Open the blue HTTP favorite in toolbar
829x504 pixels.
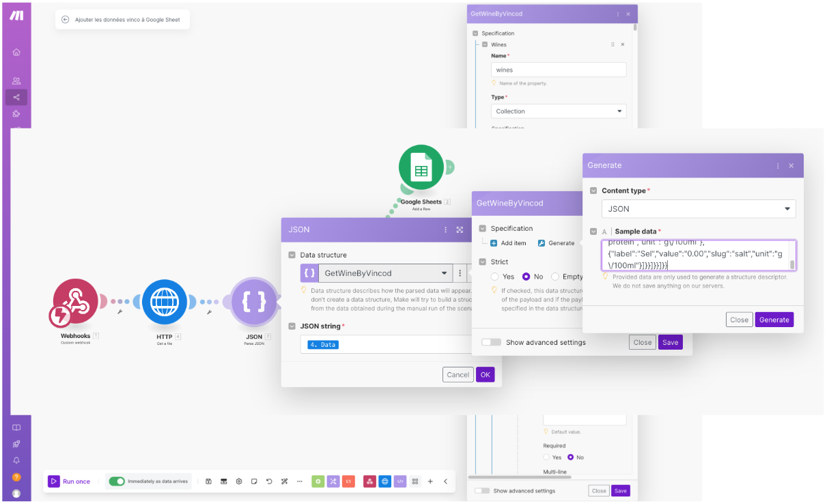point(385,481)
